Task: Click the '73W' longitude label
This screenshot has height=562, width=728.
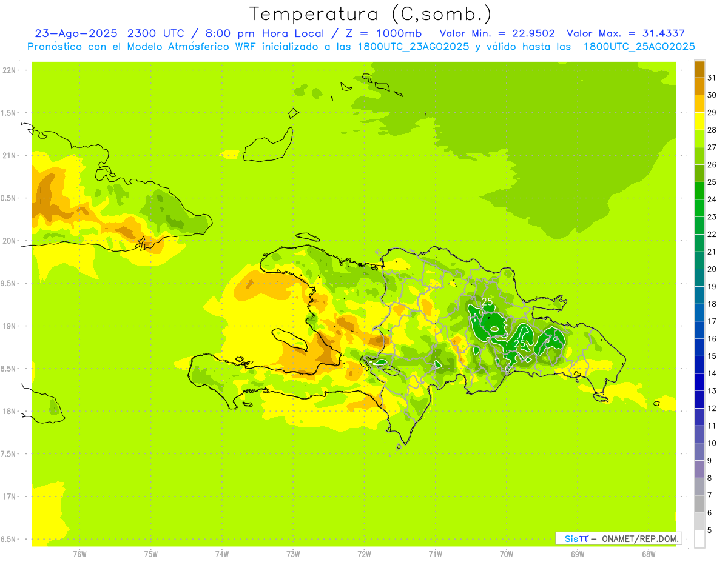Action: pos(293,554)
